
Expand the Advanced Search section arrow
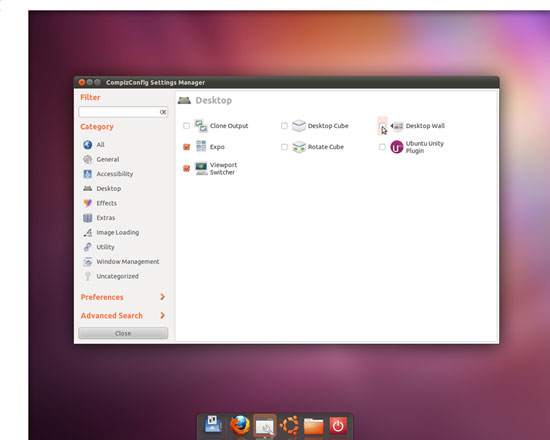162,315
